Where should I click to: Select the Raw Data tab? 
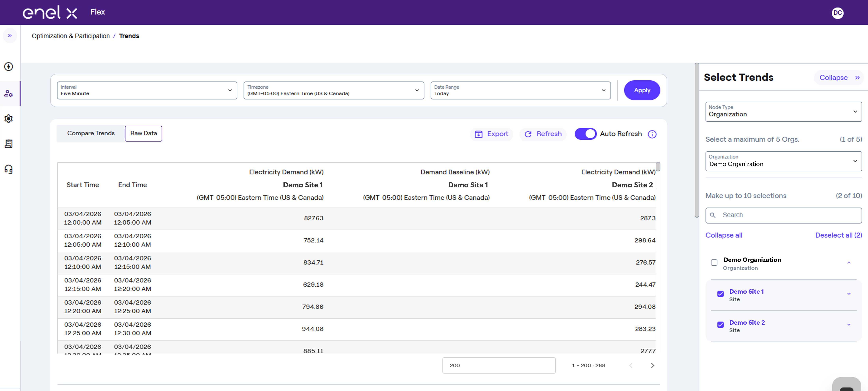point(144,133)
